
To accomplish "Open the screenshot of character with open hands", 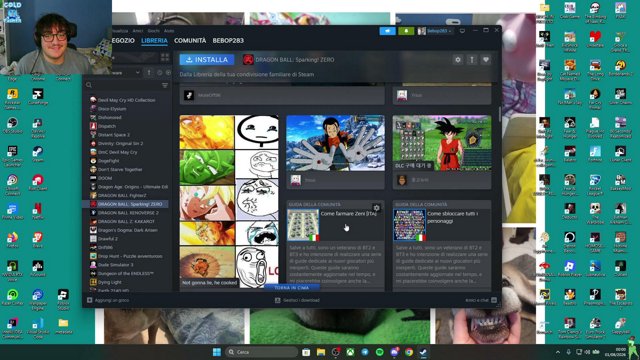I will (335, 143).
